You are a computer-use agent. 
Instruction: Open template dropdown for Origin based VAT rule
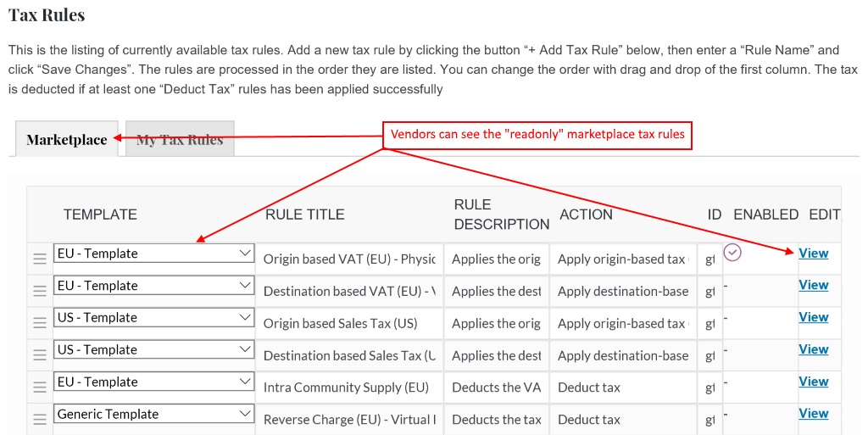click(x=154, y=254)
